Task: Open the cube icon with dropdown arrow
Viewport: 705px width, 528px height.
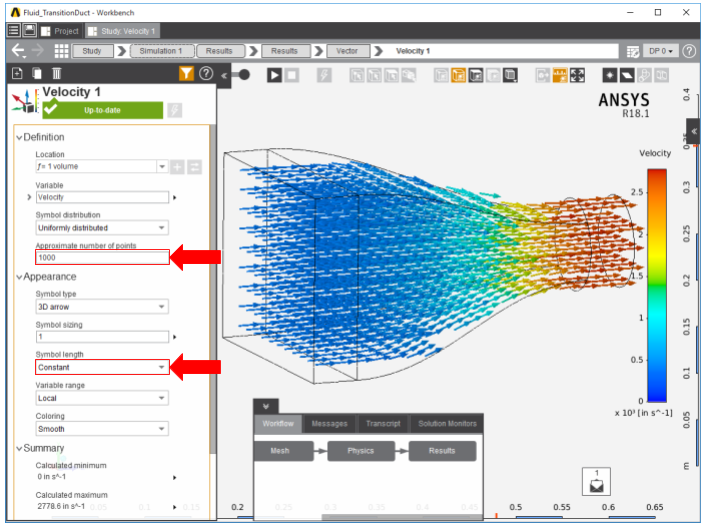Action: click(x=510, y=75)
